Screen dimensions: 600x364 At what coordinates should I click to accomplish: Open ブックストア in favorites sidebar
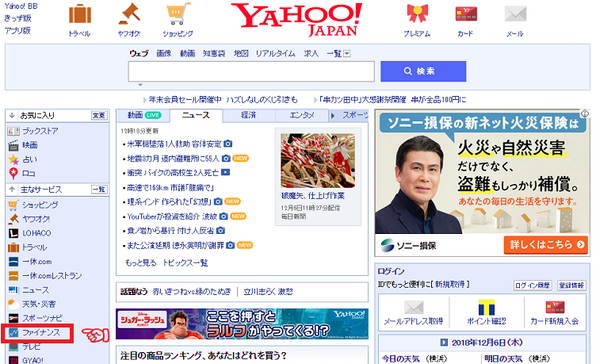coord(40,131)
